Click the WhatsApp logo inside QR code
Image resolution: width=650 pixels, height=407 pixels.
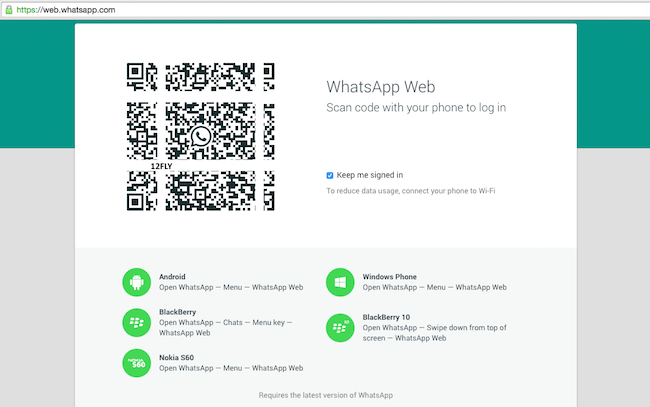point(201,136)
